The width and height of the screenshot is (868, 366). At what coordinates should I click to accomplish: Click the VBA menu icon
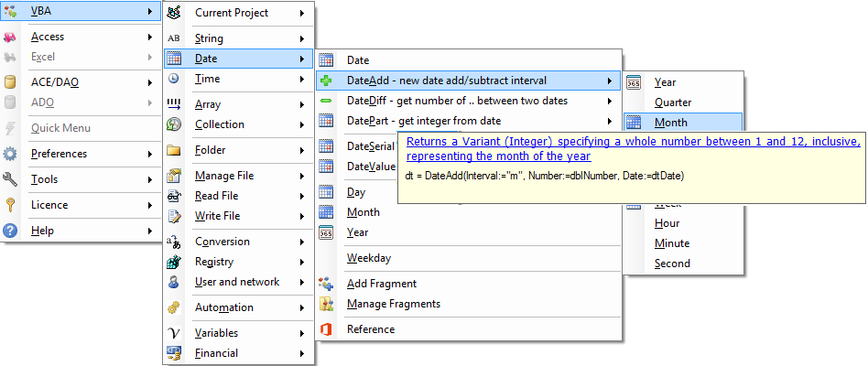pos(10,11)
